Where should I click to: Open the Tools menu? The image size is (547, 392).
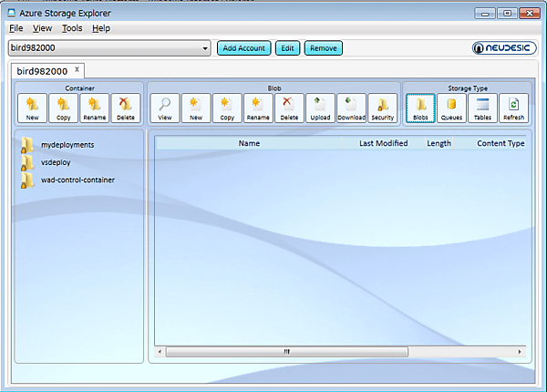[72, 28]
